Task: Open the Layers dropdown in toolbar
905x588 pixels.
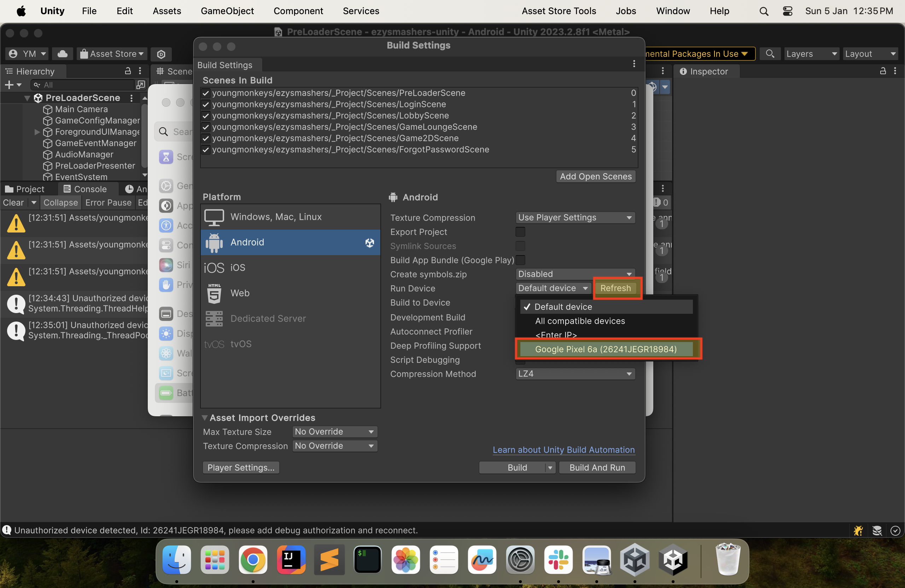Action: click(811, 54)
